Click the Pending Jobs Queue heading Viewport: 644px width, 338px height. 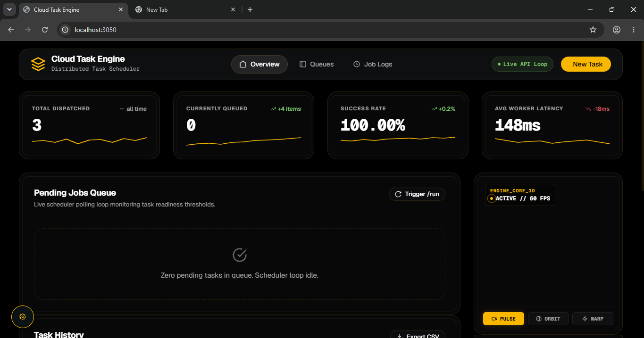point(75,193)
